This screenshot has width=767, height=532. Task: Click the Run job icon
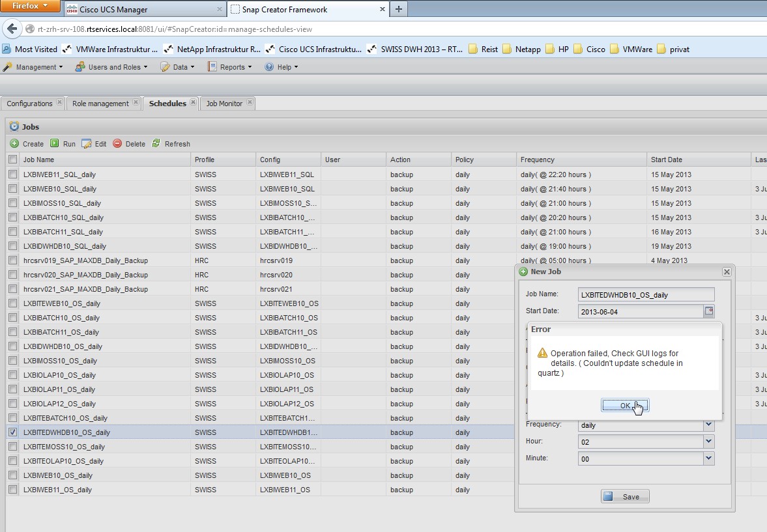click(55, 144)
